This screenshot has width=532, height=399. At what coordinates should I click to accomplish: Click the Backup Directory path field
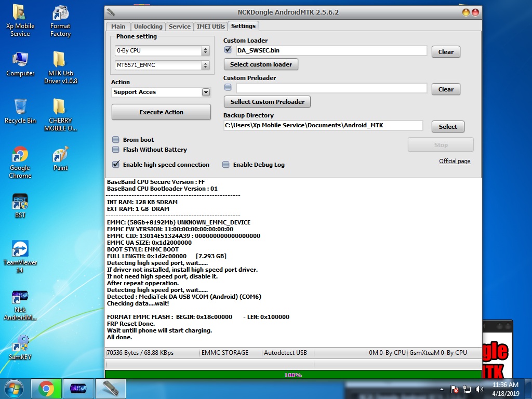[x=323, y=125]
